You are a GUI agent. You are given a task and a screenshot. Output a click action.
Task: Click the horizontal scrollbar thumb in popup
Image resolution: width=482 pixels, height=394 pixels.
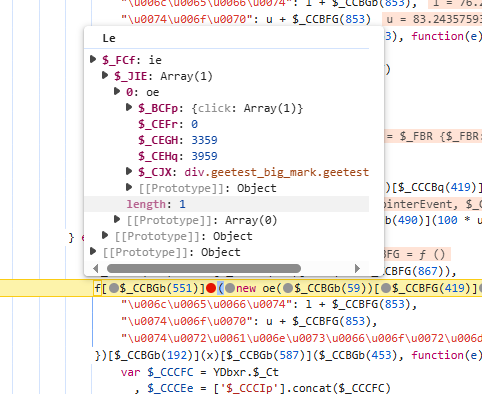coord(204,268)
